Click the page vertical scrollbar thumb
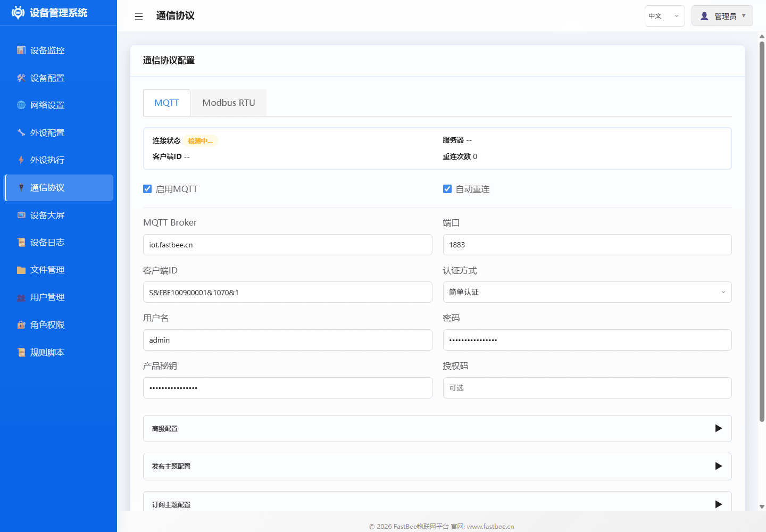Screen dimensions: 766x532 click(762, 231)
